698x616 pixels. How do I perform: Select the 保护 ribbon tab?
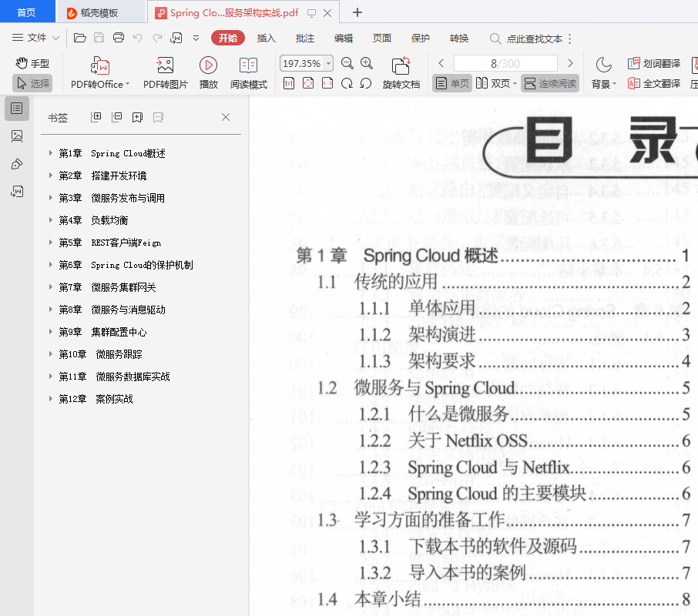[x=420, y=38]
